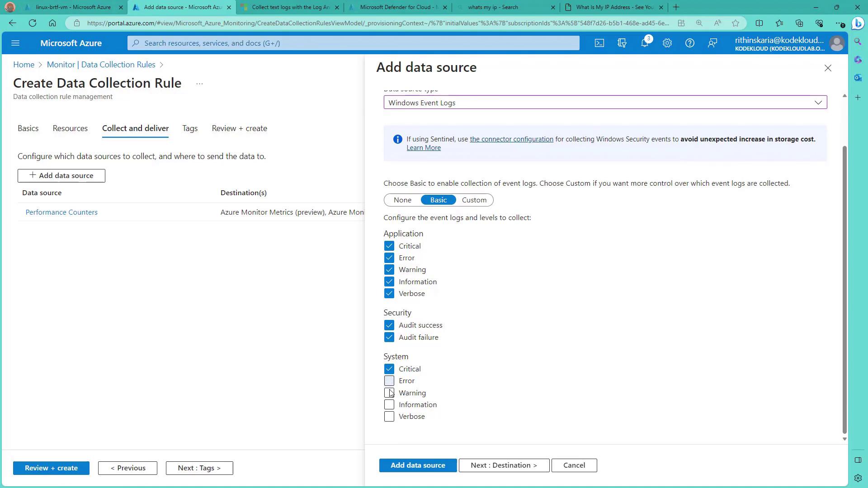The width and height of the screenshot is (868, 488).
Task: Expand the Windows Event Logs dropdown
Action: [x=605, y=103]
